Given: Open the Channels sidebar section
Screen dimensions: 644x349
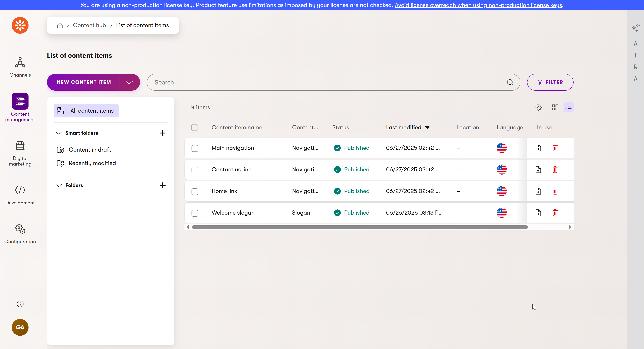Looking at the screenshot, I should tap(20, 67).
